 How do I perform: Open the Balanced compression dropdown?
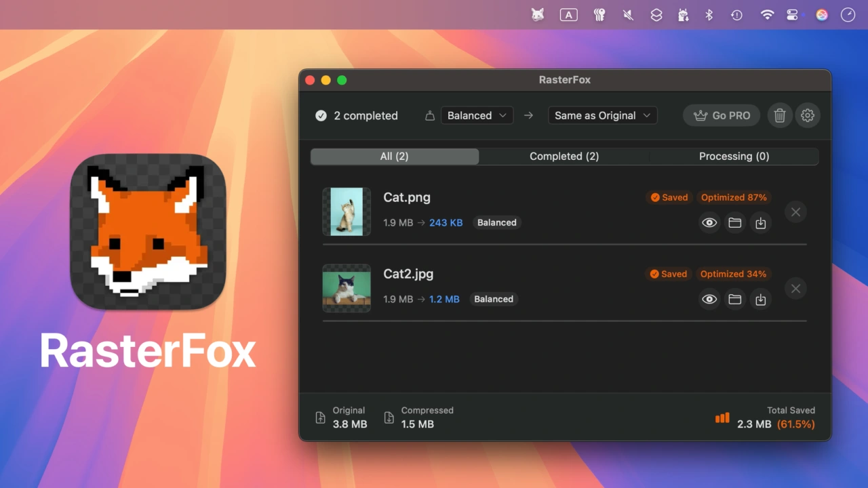(477, 116)
